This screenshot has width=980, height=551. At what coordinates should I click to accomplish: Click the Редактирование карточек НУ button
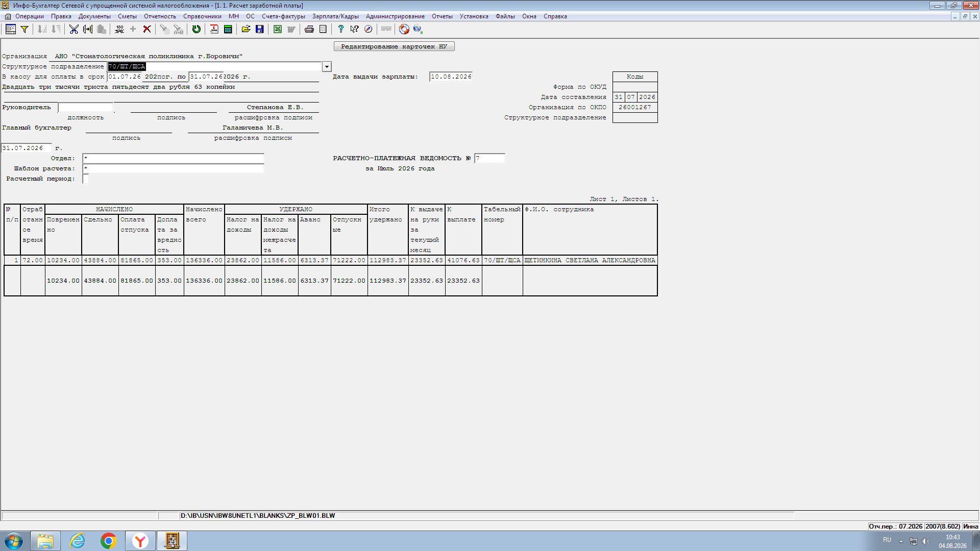pos(394,46)
